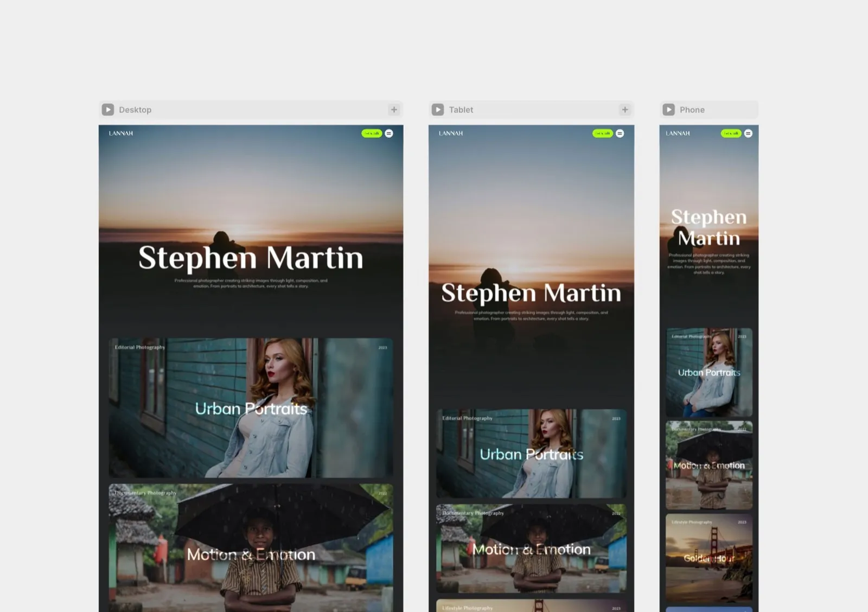This screenshot has width=868, height=612.
Task: Add breakpoint with Desktop plus icon
Action: 394,110
